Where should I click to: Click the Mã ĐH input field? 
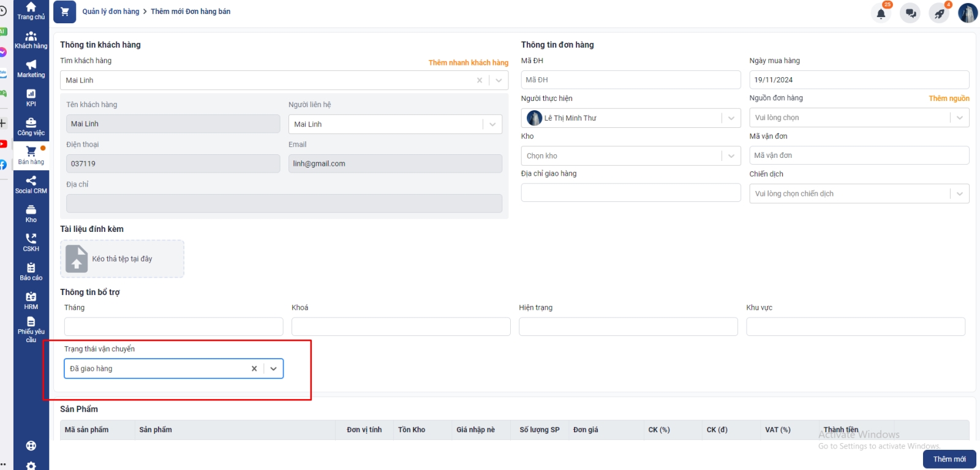(x=630, y=80)
